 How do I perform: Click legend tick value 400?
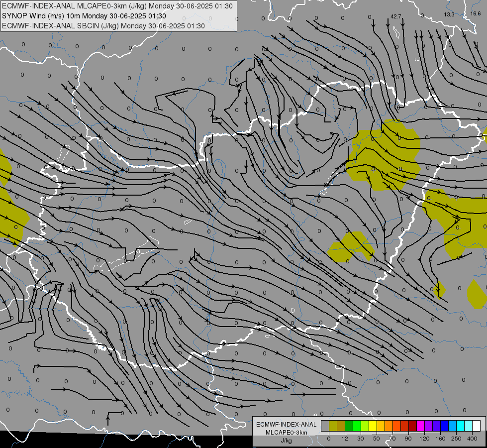click(472, 439)
